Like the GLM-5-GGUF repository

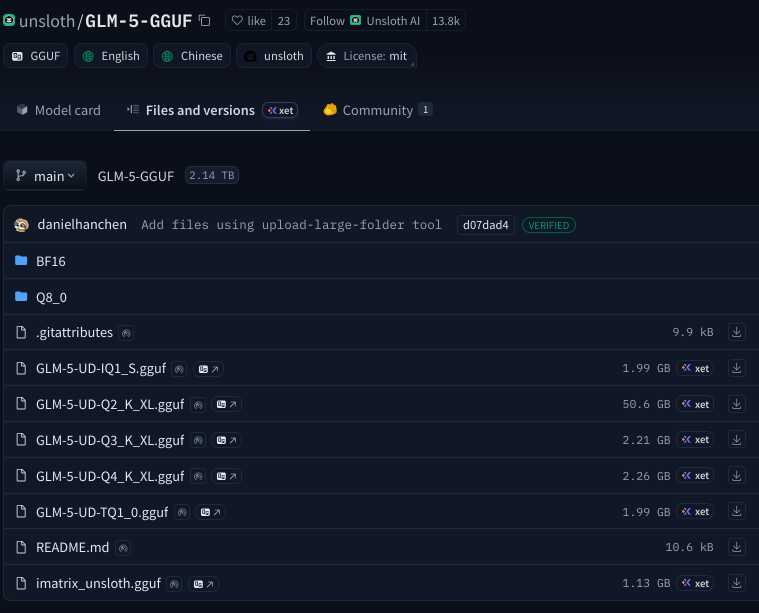coord(249,21)
